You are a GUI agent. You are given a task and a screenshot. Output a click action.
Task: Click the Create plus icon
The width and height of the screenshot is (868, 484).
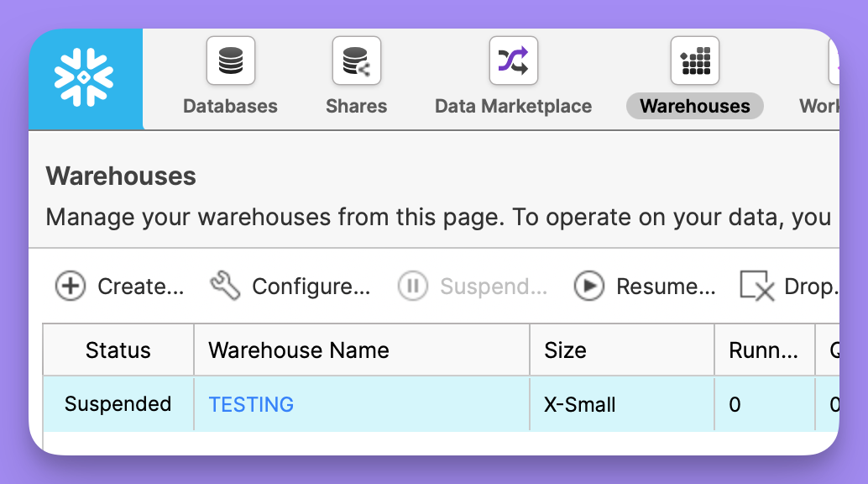pyautogui.click(x=71, y=286)
